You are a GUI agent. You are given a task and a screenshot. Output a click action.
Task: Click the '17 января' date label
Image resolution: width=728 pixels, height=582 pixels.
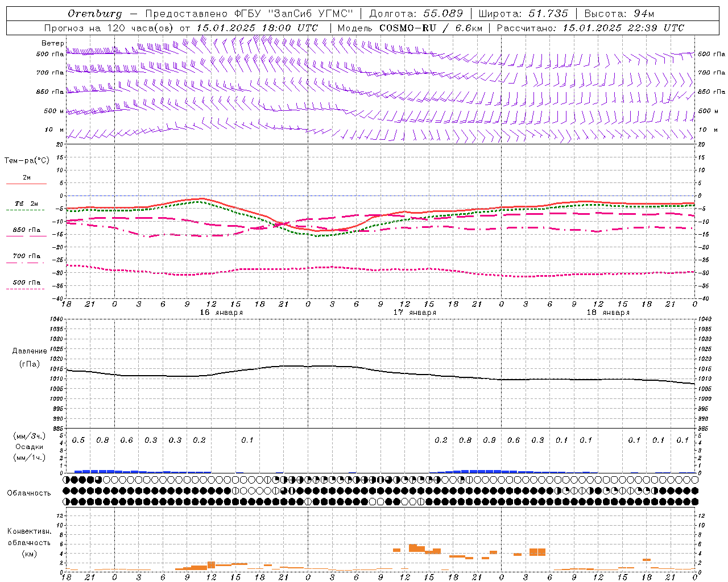pyautogui.click(x=415, y=313)
